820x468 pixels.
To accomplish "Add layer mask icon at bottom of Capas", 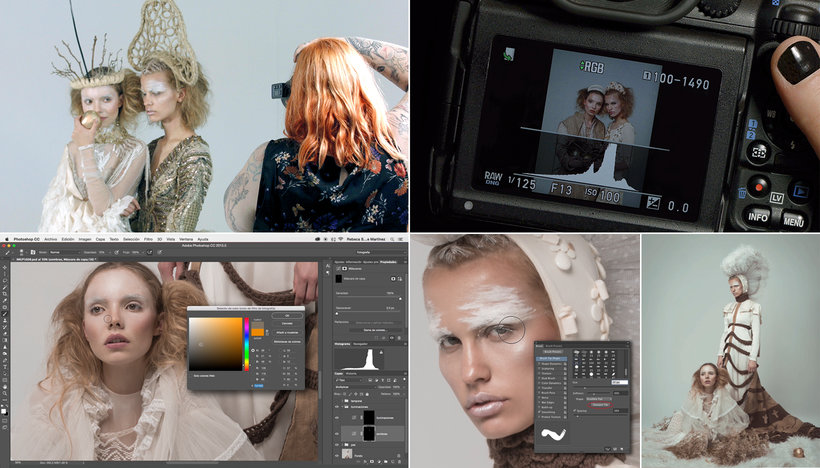I will click(372, 461).
